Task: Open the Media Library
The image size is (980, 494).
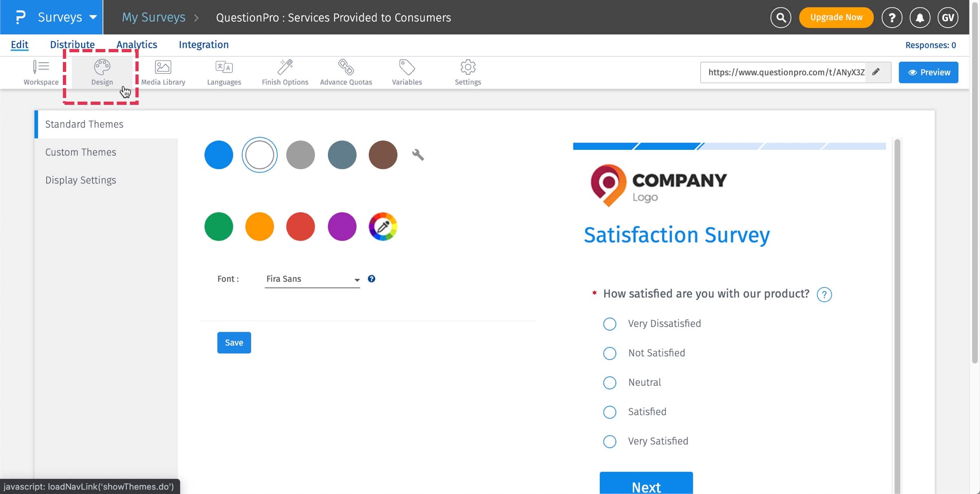Action: click(163, 72)
